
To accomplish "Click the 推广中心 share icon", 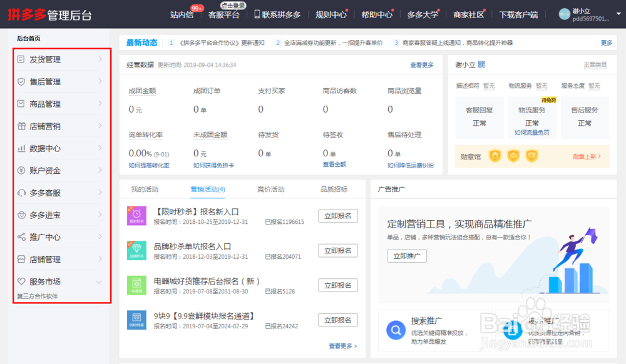I will coord(21,237).
